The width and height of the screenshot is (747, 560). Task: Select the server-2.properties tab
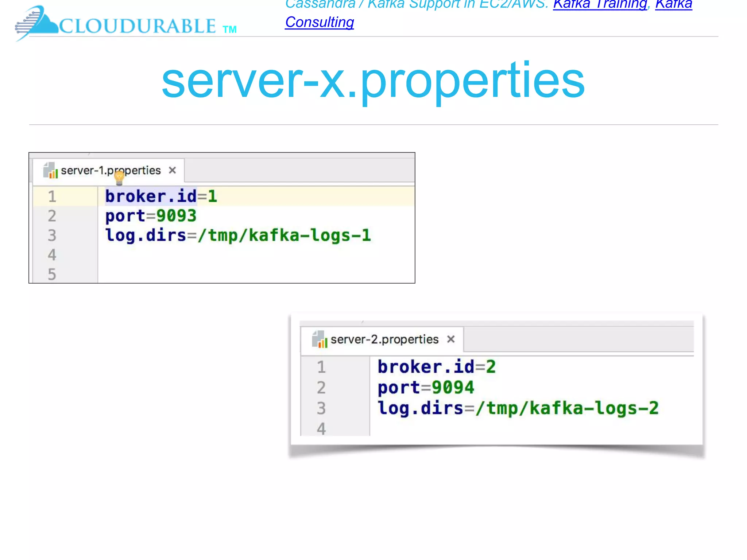coord(384,339)
